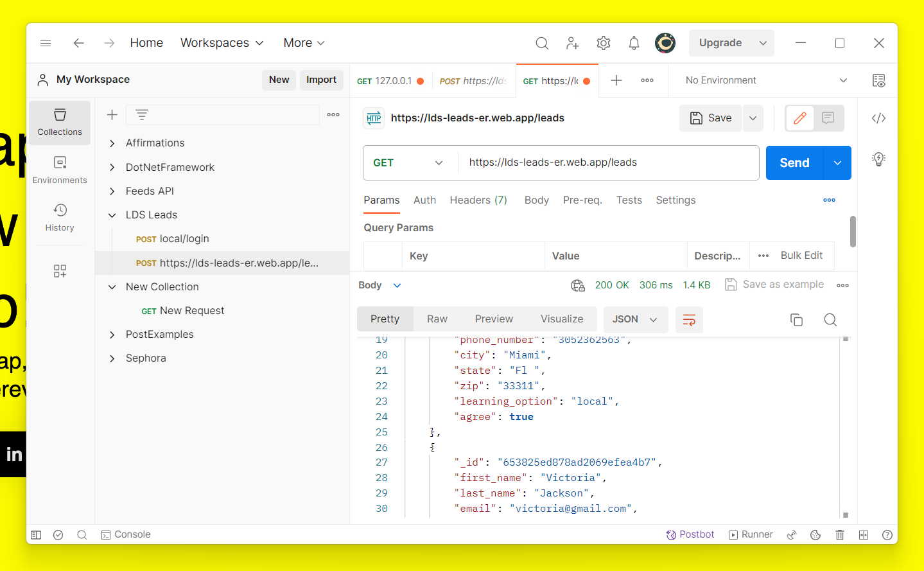924x571 pixels.
Task: Click Bulk Edit link
Action: 801,256
